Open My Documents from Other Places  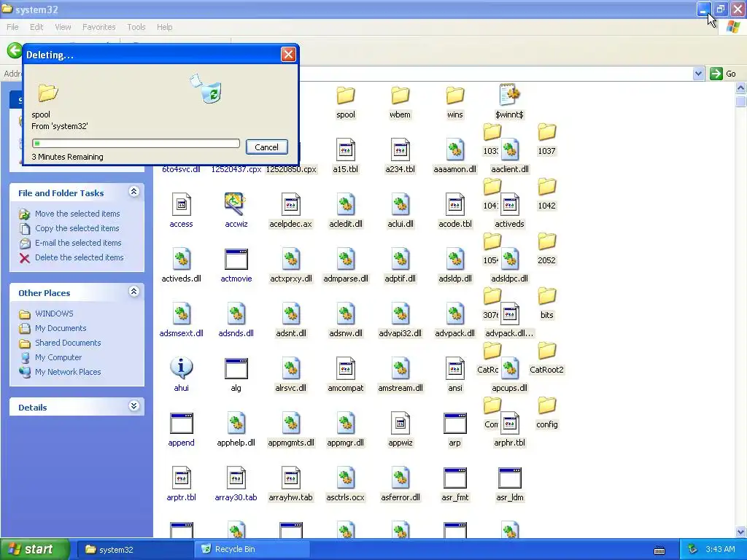click(61, 328)
